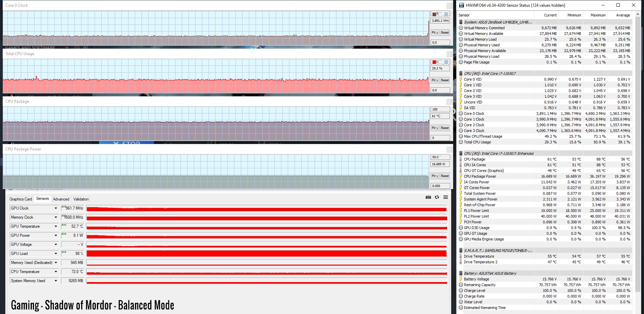Image resolution: width=644 pixels, height=314 pixels.
Task: Click the lightning icon beside GT Cores Power
Action: coord(461,188)
